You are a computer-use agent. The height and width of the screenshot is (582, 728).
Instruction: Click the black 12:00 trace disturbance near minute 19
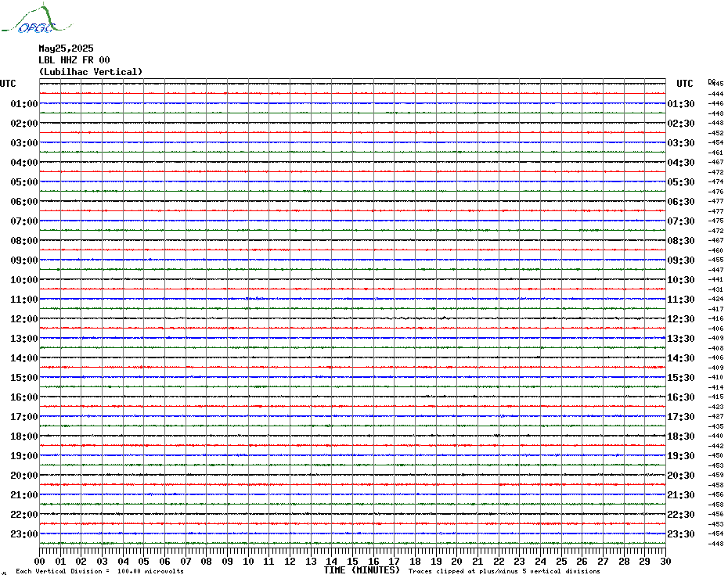[x=443, y=318]
